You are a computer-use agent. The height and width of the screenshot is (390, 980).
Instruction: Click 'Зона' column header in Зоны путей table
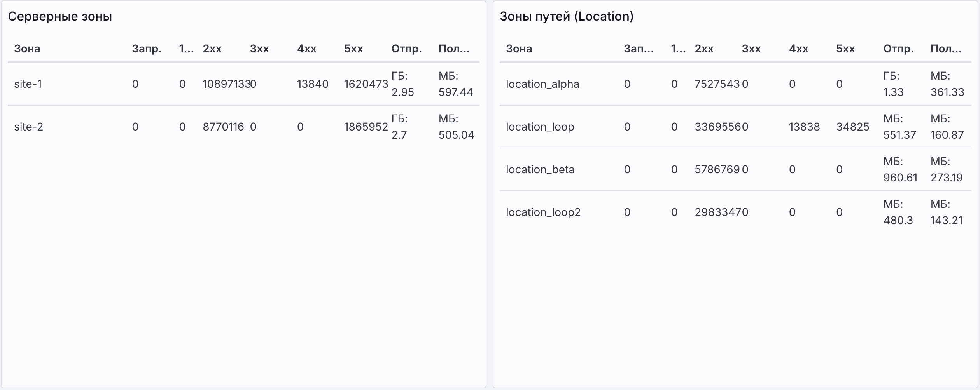519,49
